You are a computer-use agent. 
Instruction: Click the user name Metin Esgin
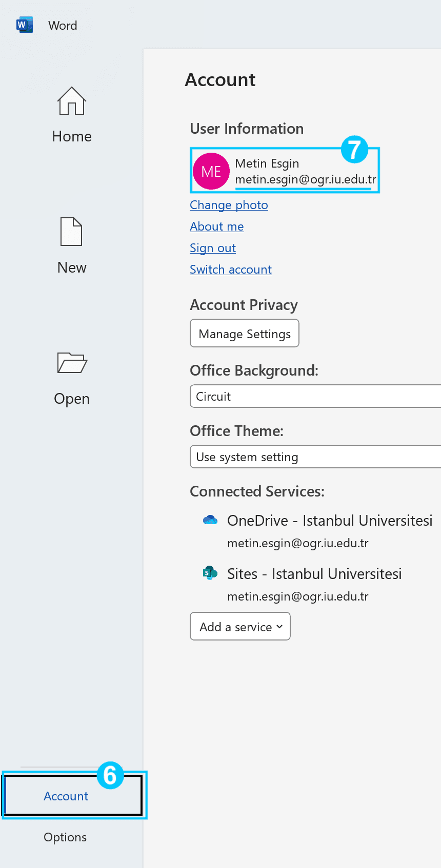pyautogui.click(x=267, y=163)
